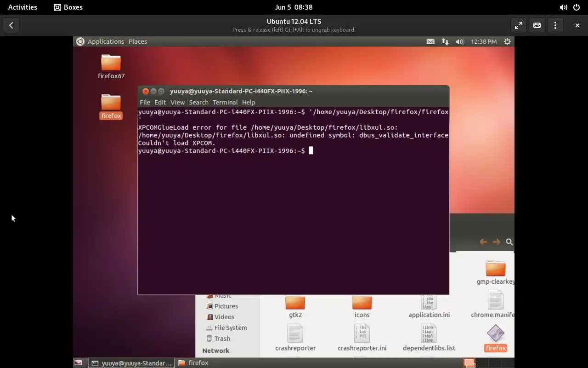Open the mail envelope indicator
The image size is (588, 368).
click(430, 41)
